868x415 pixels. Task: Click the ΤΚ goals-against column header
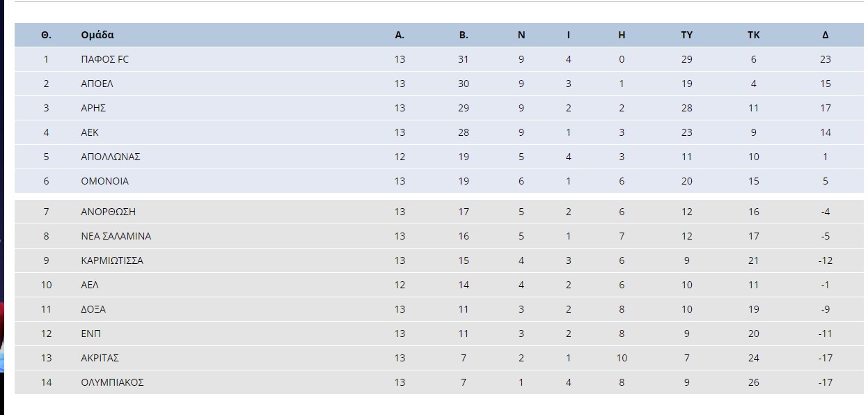pyautogui.click(x=753, y=35)
